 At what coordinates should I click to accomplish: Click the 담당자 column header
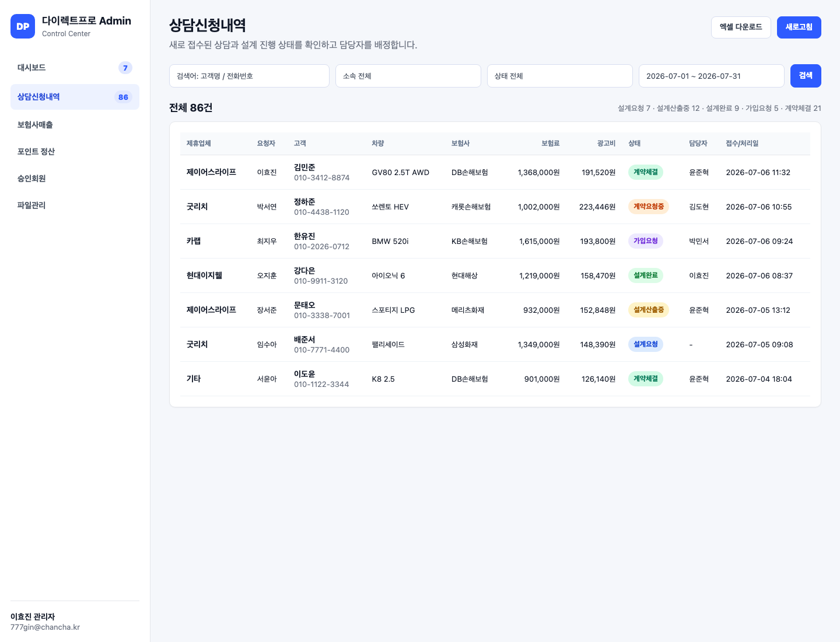click(x=698, y=144)
